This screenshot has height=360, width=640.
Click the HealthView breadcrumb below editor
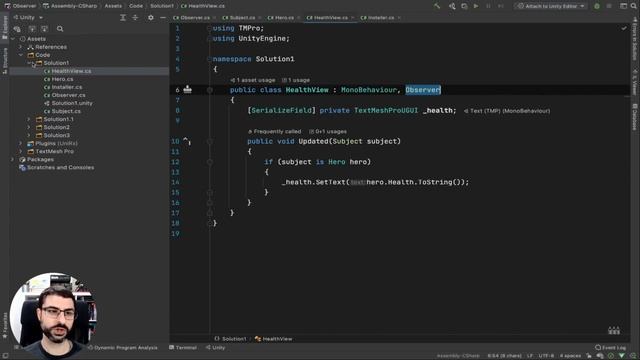tap(273, 339)
